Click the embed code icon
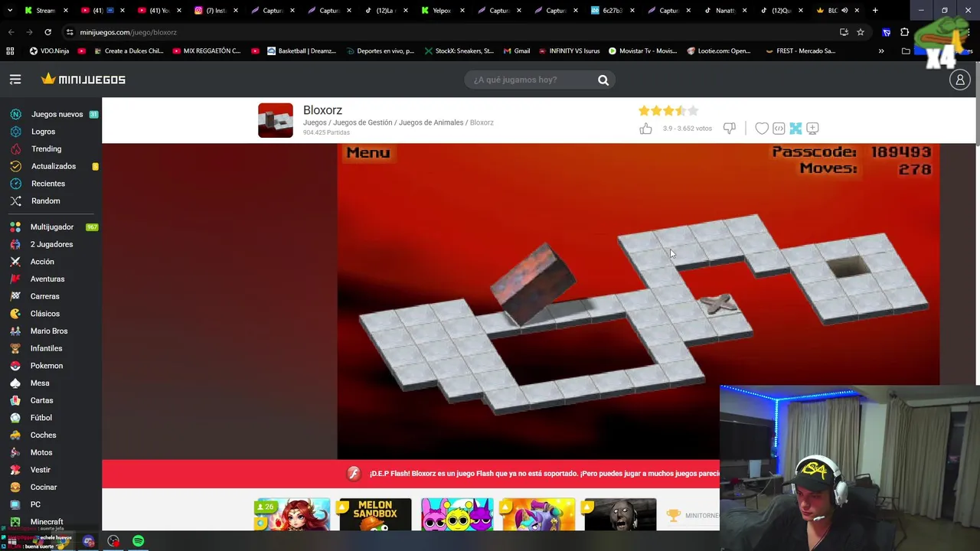 779,129
